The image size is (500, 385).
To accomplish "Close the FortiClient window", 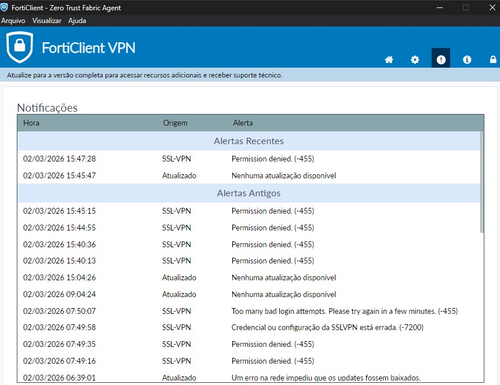I will pos(492,7).
